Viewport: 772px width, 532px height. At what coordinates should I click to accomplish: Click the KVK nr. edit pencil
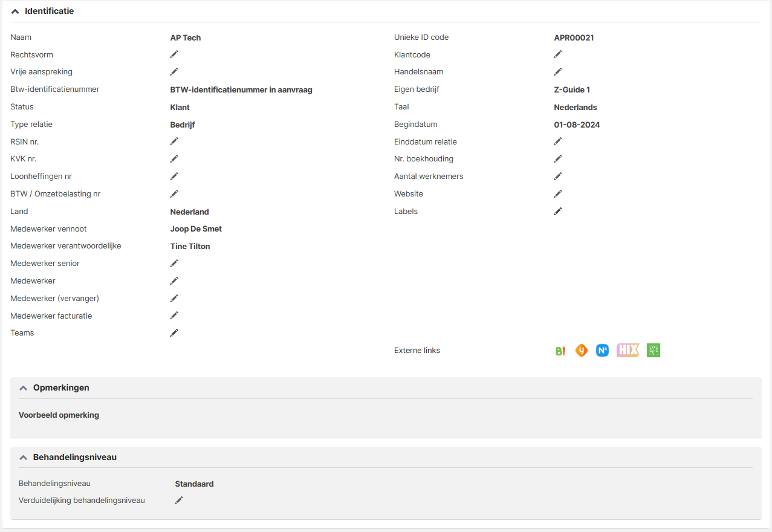coord(174,159)
